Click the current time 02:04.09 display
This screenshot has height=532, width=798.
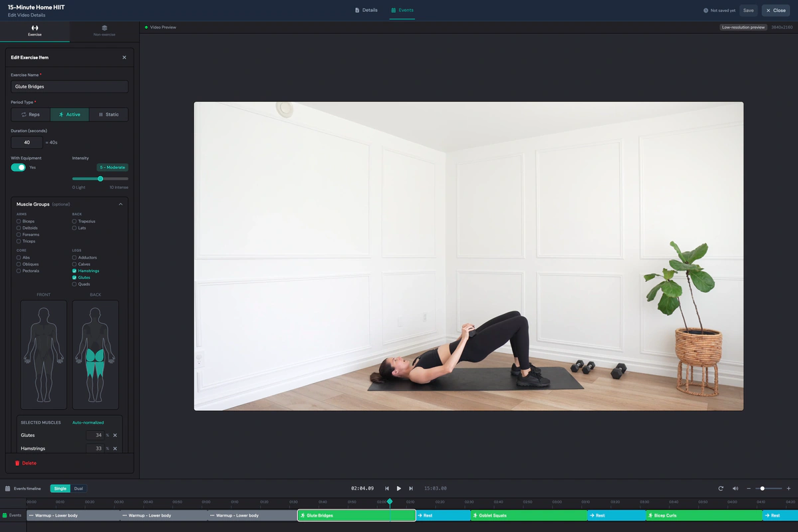pos(362,488)
